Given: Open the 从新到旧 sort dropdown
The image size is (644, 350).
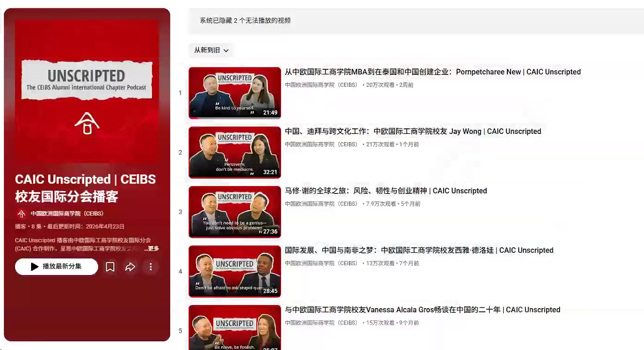Looking at the screenshot, I should (211, 50).
